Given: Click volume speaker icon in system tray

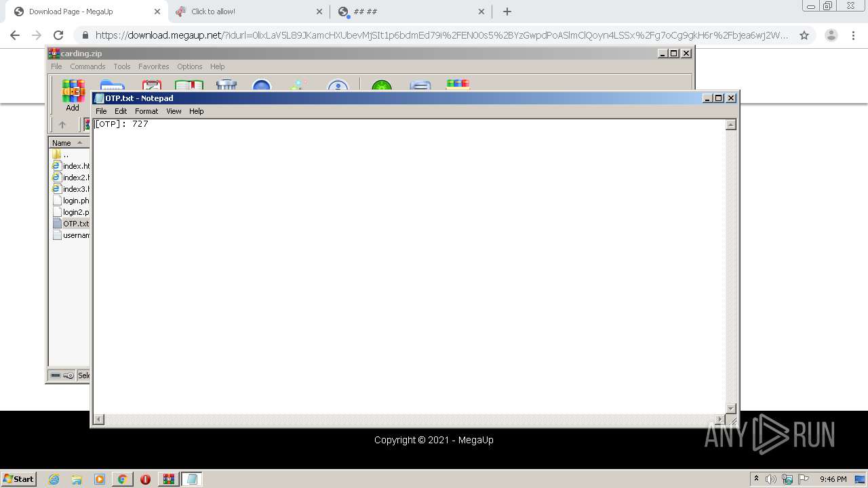Looking at the screenshot, I should pyautogui.click(x=771, y=479).
